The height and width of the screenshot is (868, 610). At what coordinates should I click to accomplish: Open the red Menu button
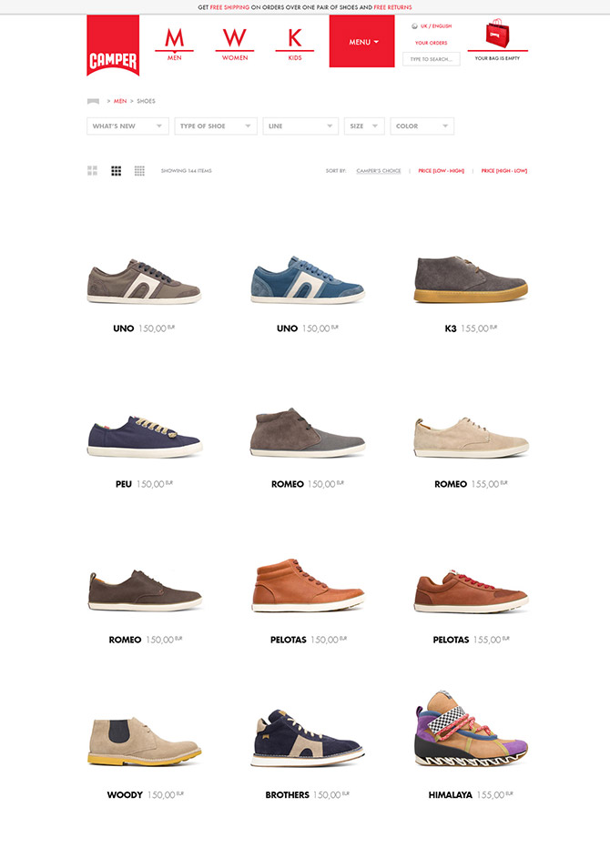[x=361, y=41]
